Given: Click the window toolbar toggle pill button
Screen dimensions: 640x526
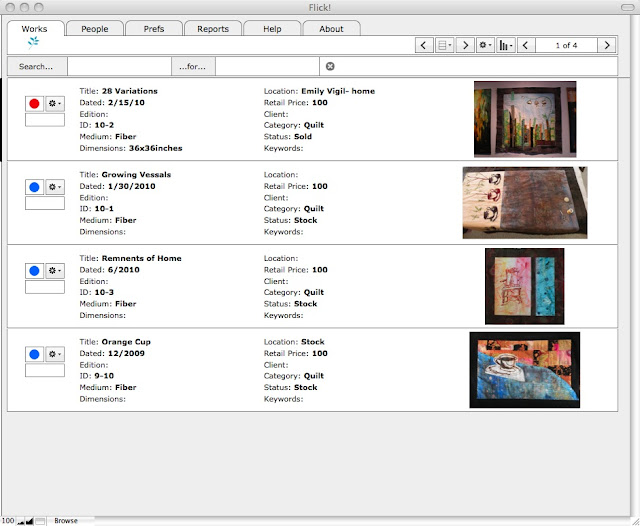Looking at the screenshot, I should point(627,7).
